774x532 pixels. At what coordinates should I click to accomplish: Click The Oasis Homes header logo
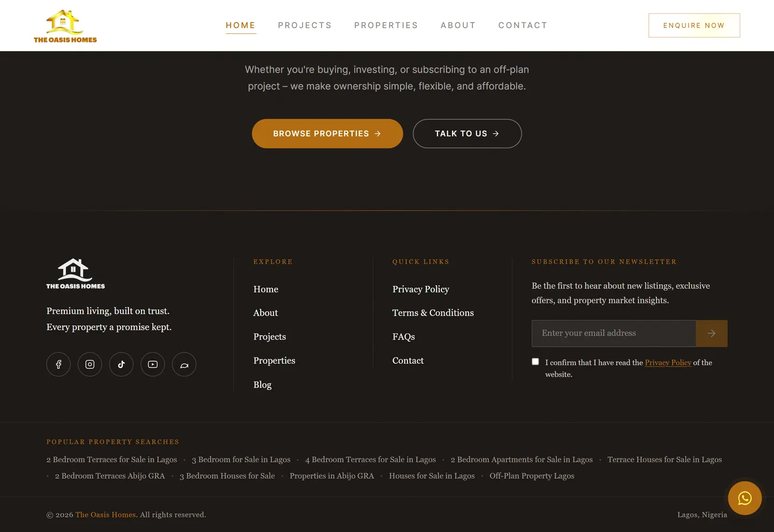pyautogui.click(x=66, y=26)
